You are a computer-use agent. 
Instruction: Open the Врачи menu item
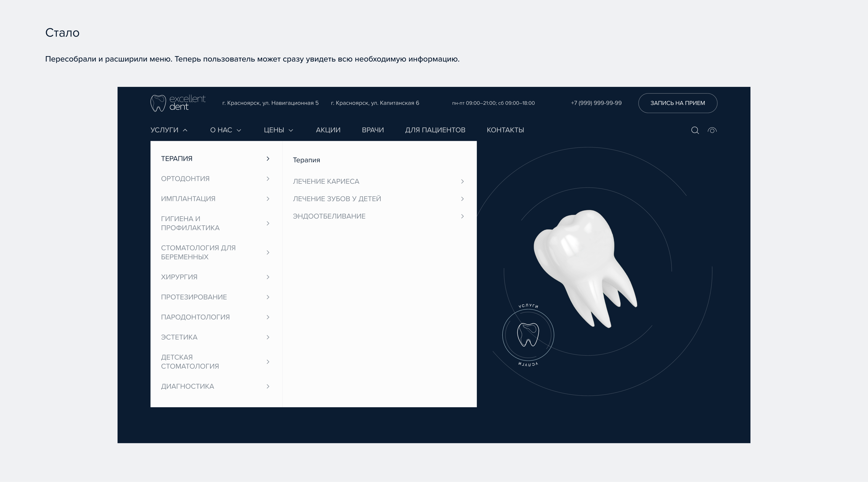(373, 130)
